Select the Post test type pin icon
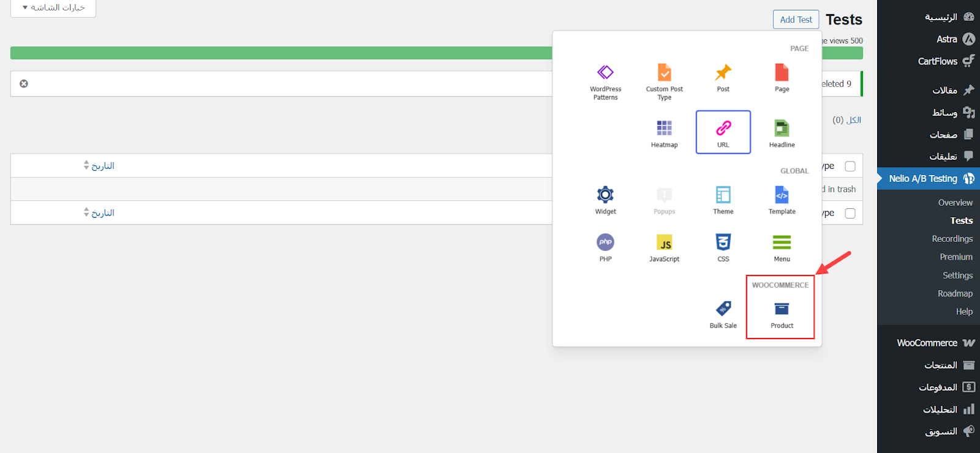Screen dimensions: 980x453 click(x=723, y=72)
